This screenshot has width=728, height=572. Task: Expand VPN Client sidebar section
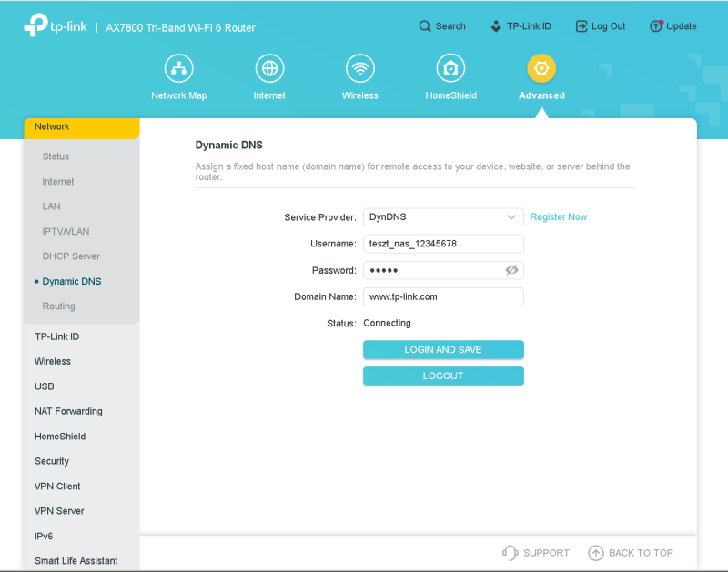pyautogui.click(x=57, y=487)
